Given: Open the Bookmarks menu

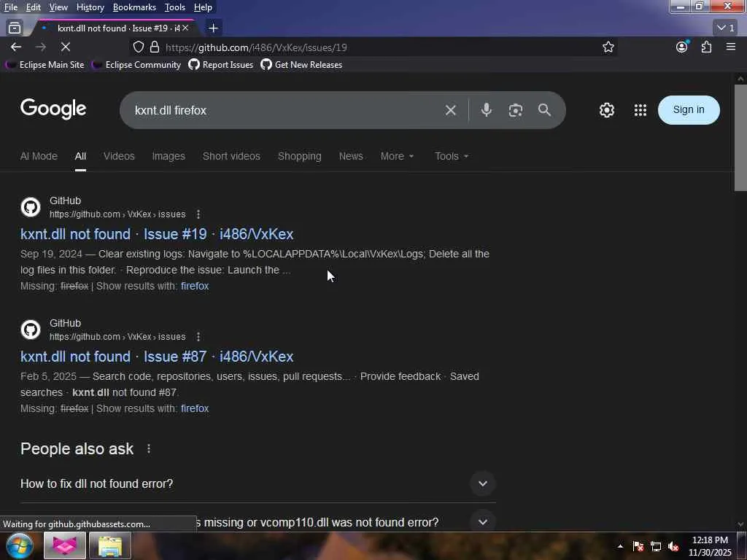Looking at the screenshot, I should pos(134,7).
